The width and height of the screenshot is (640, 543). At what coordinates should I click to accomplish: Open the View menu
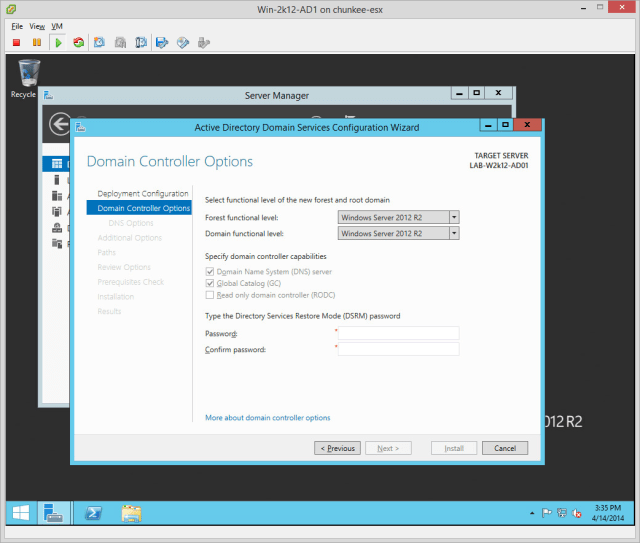[37, 26]
